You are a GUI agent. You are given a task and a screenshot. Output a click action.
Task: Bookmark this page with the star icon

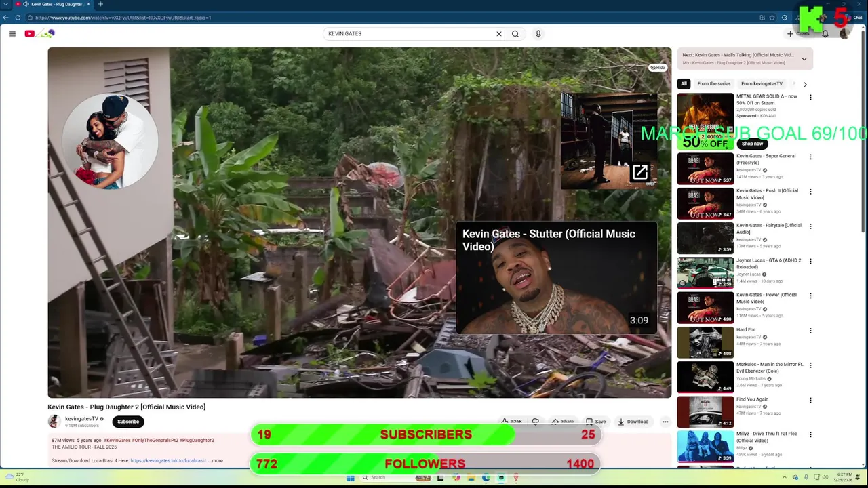tap(772, 18)
